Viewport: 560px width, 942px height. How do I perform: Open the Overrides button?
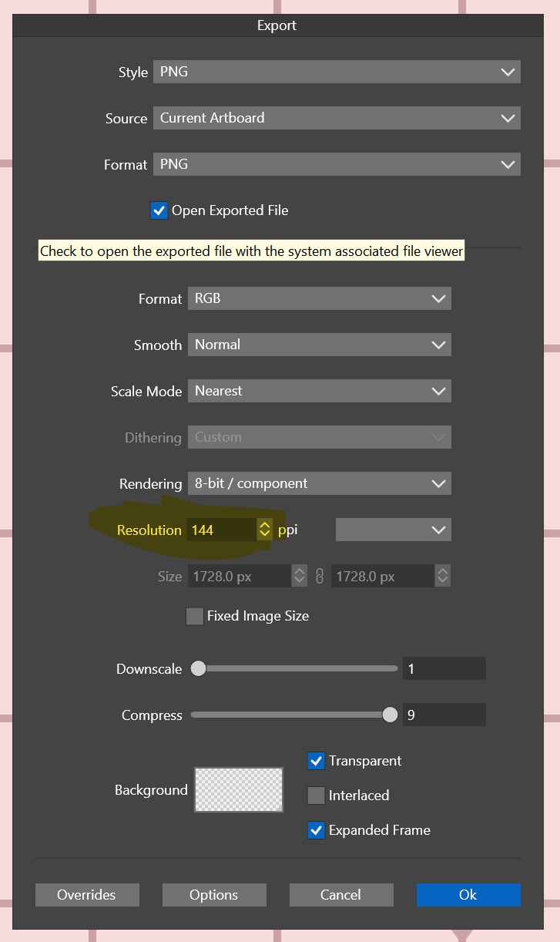coord(87,895)
